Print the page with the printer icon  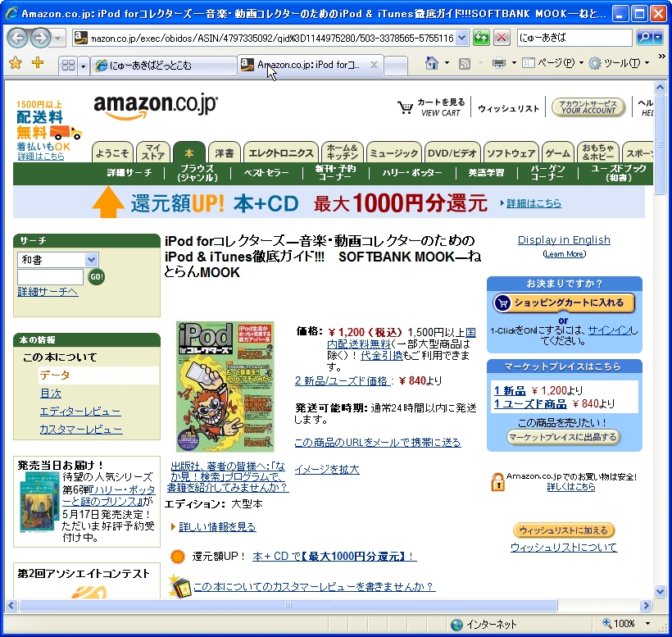coord(499,63)
